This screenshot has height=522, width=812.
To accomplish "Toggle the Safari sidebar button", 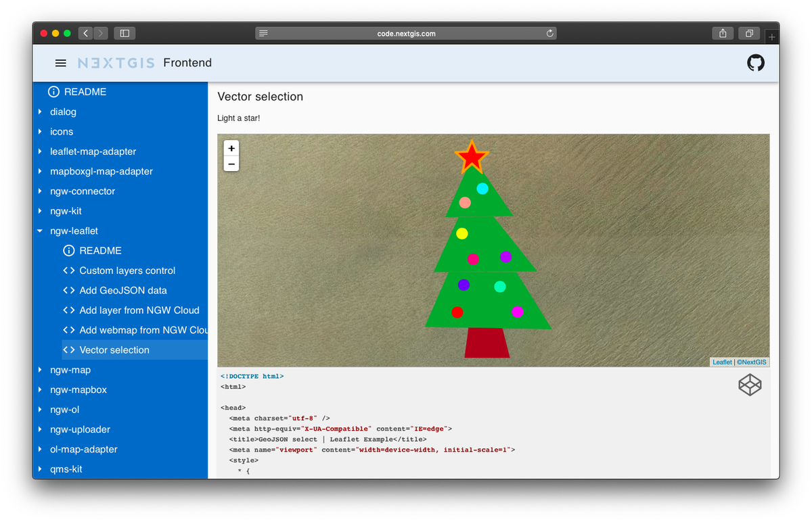I will 125,33.
